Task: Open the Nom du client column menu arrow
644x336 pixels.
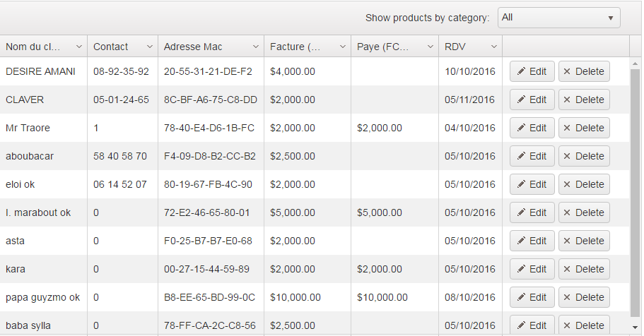Action: click(x=78, y=47)
